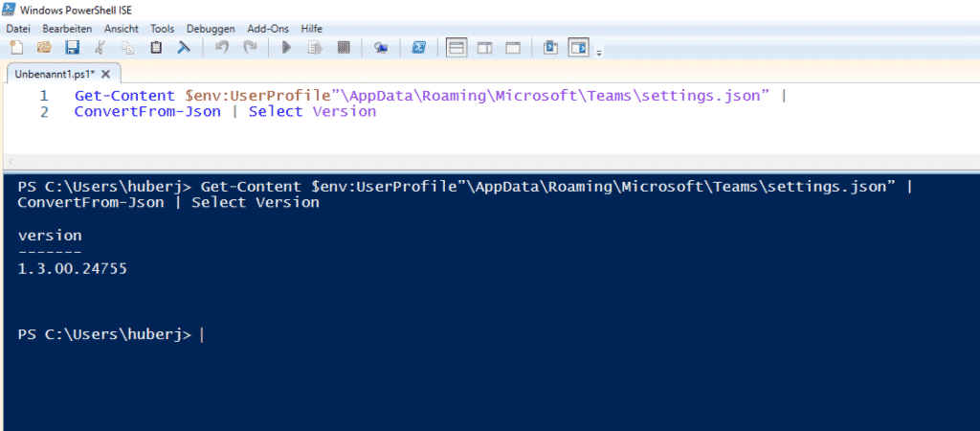Open the Bearbeiten menu
The image size is (980, 431).
[68, 29]
